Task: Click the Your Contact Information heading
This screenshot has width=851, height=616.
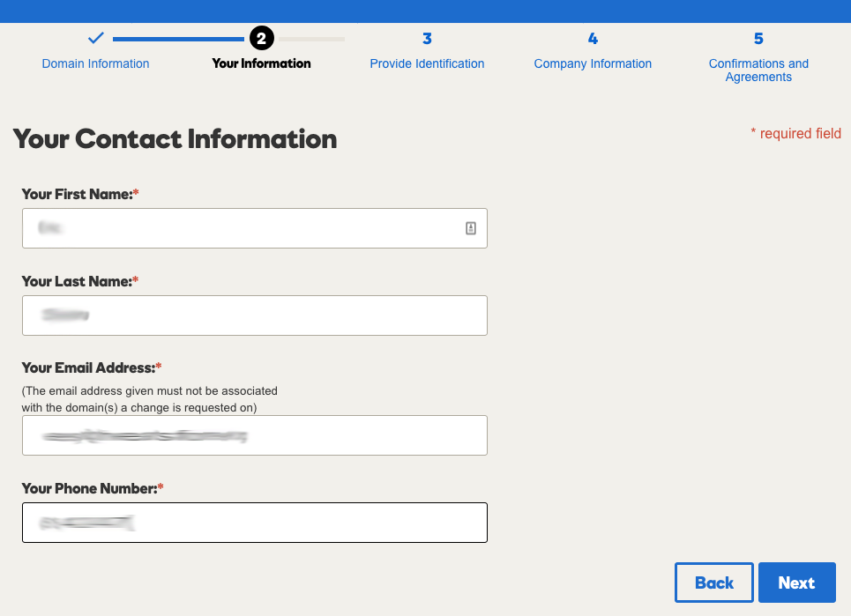Action: click(x=175, y=139)
